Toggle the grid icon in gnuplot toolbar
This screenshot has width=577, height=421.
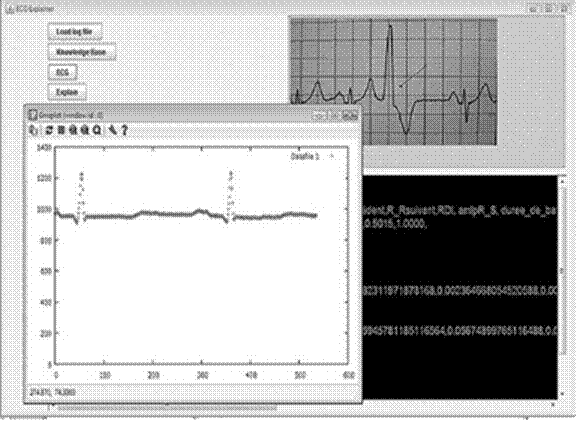click(61, 130)
